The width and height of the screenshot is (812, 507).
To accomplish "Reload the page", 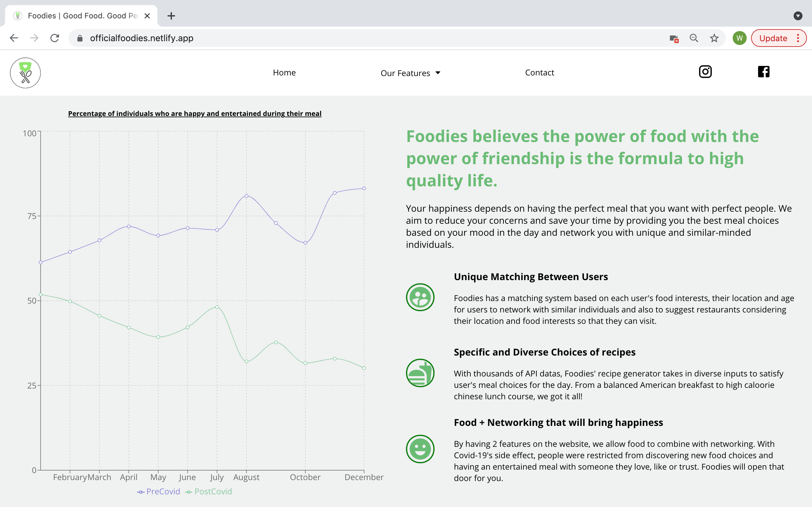I will 55,38.
